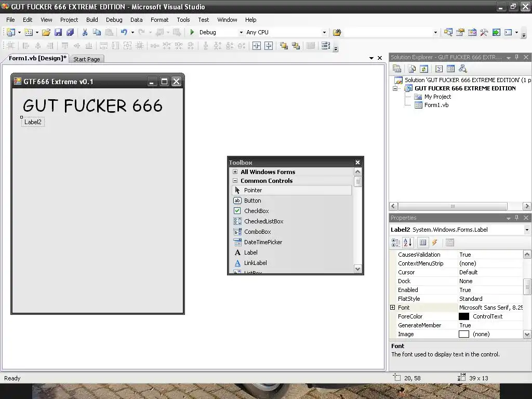Click the New Project toolbar icon

pyautogui.click(x=11, y=32)
